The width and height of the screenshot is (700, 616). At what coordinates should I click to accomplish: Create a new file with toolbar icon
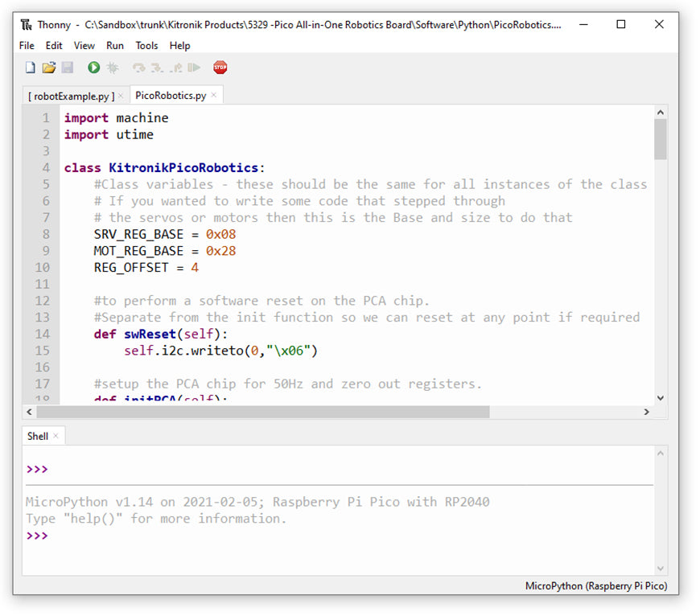click(x=30, y=68)
